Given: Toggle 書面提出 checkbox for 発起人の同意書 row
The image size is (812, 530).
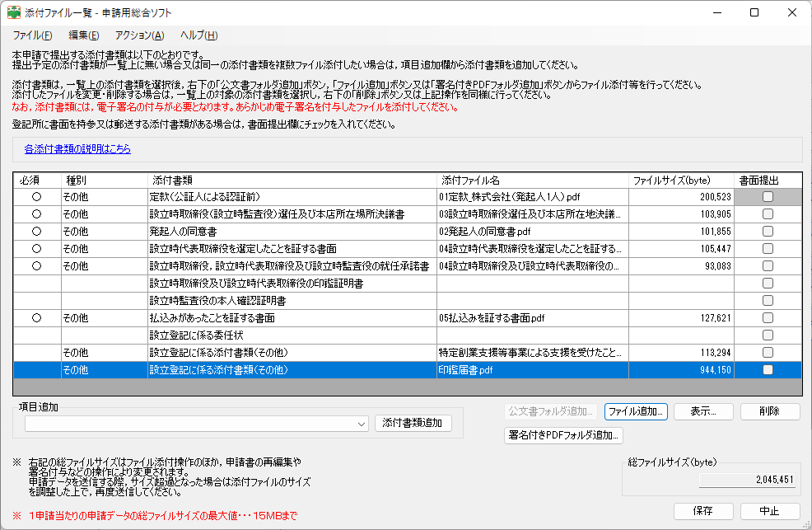Looking at the screenshot, I should (768, 232).
